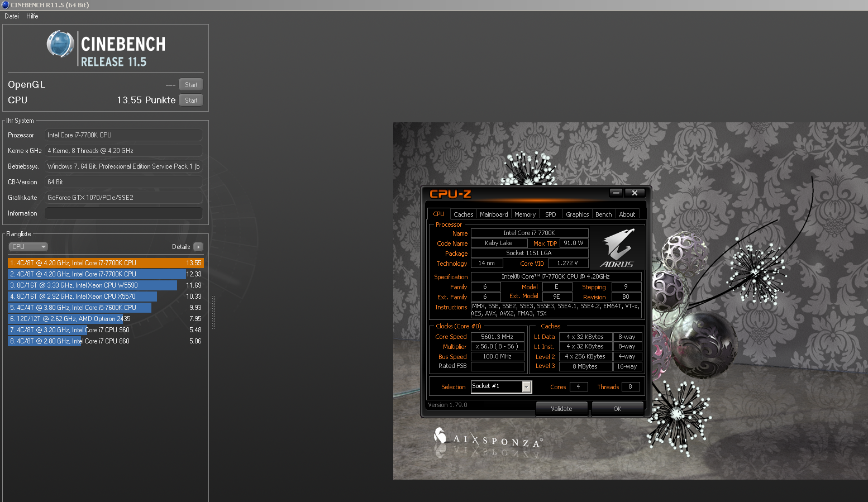Click the Cinebench logo icon
The width and height of the screenshot is (868, 502).
(x=60, y=44)
